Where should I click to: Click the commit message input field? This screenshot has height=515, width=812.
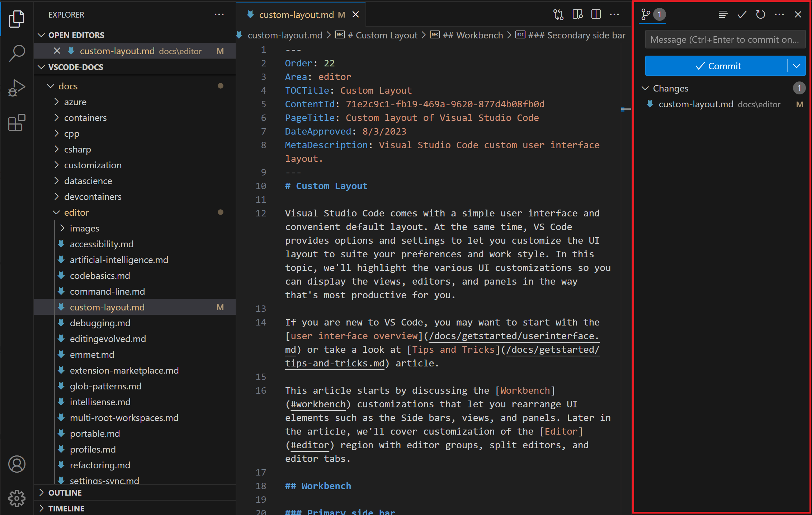(725, 39)
